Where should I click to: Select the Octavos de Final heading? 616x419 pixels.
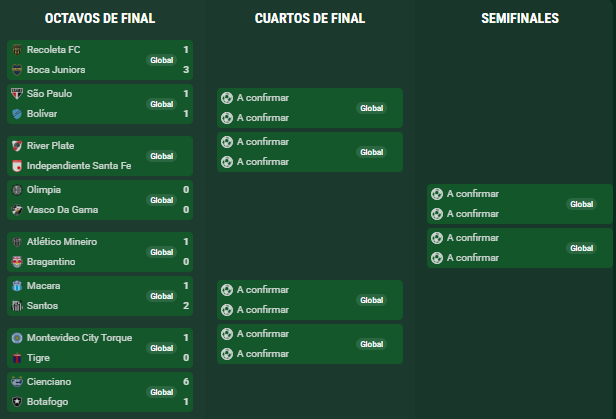[x=100, y=18]
